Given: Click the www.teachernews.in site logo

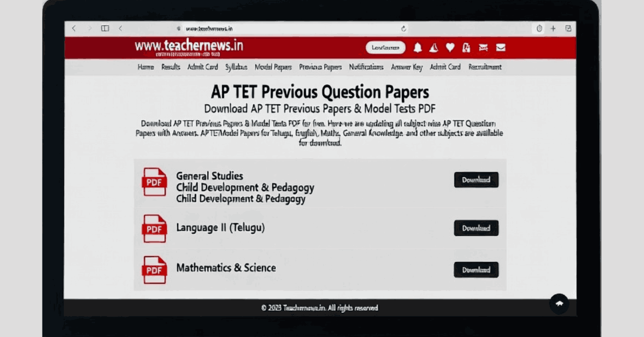Looking at the screenshot, I should [x=188, y=47].
